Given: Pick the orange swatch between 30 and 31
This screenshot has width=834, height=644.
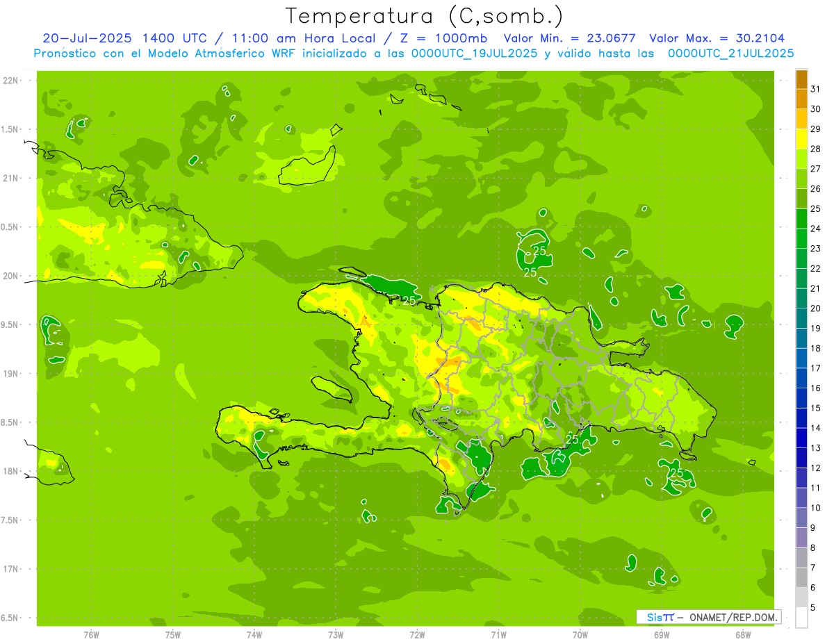Looking at the screenshot, I should coord(801,99).
